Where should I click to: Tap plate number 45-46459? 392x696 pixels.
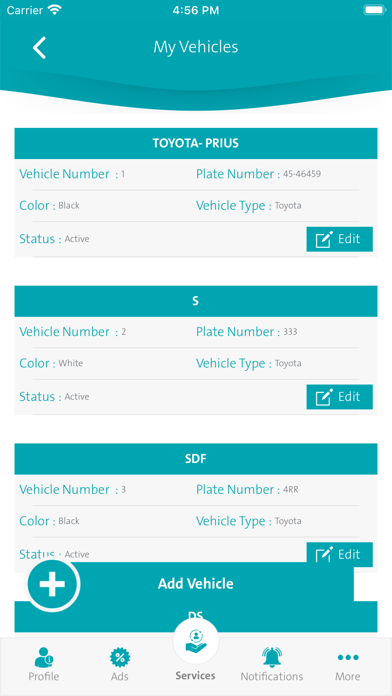click(302, 174)
